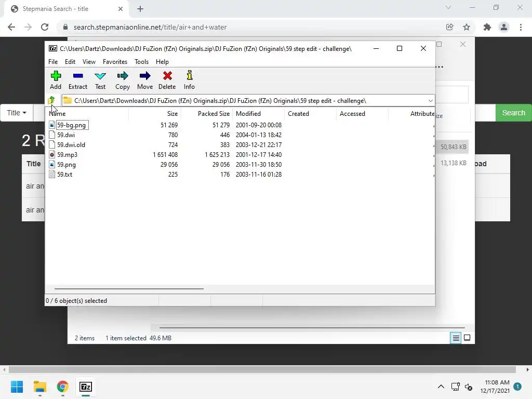The width and height of the screenshot is (532, 399).
Task: Click the 50,843 KB size cell
Action: (x=453, y=147)
